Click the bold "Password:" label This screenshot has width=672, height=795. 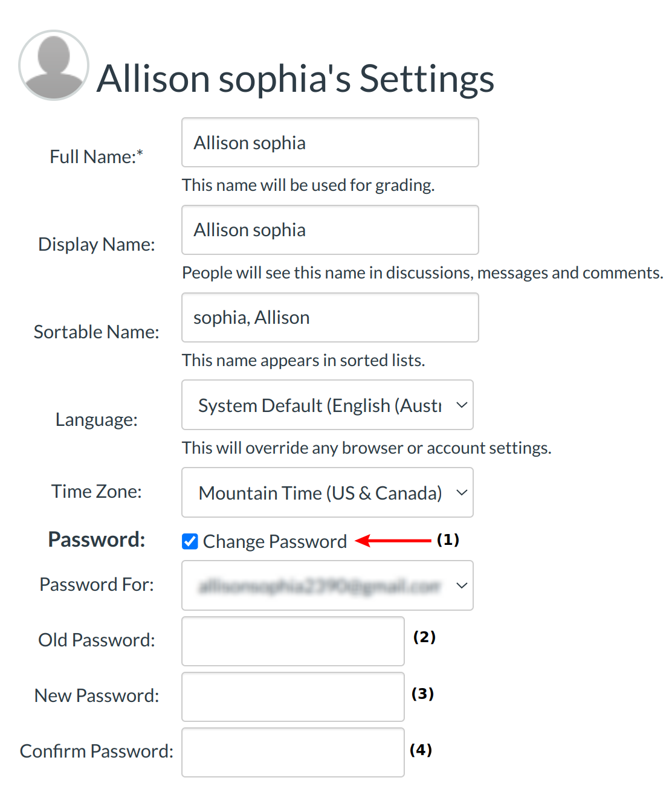tap(97, 539)
